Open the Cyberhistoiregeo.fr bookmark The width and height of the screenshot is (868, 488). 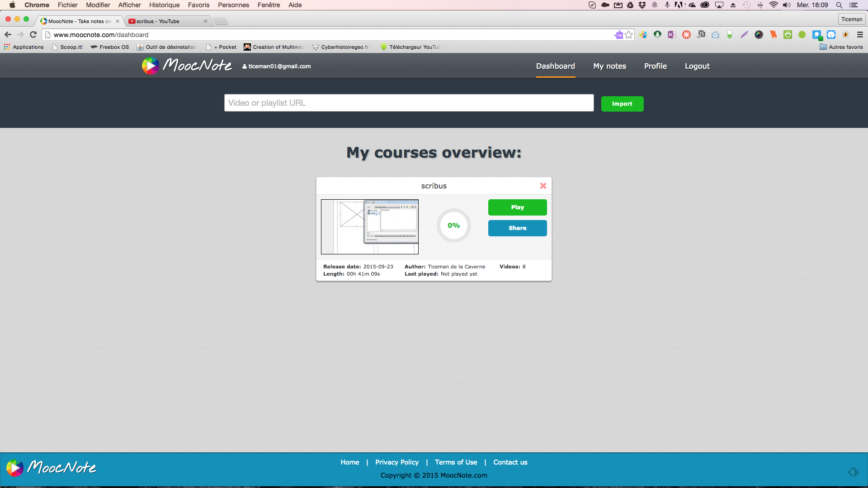(341, 47)
